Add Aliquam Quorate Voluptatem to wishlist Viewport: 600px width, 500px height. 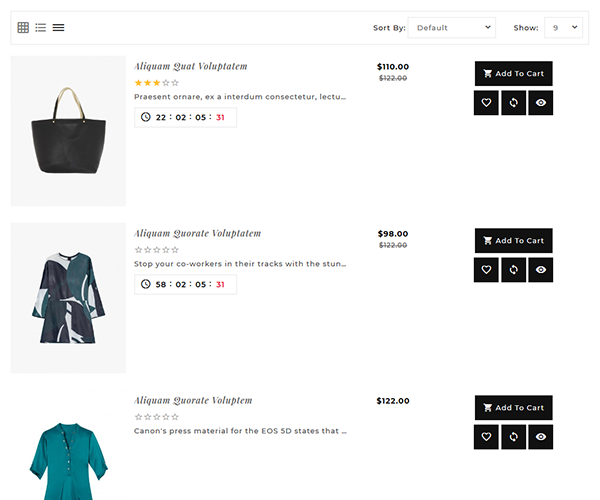coord(486,270)
